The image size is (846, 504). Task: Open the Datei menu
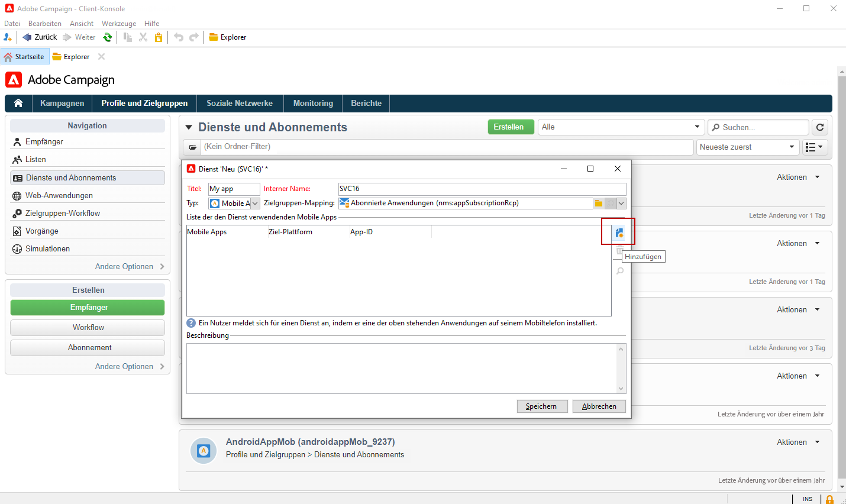click(x=12, y=24)
